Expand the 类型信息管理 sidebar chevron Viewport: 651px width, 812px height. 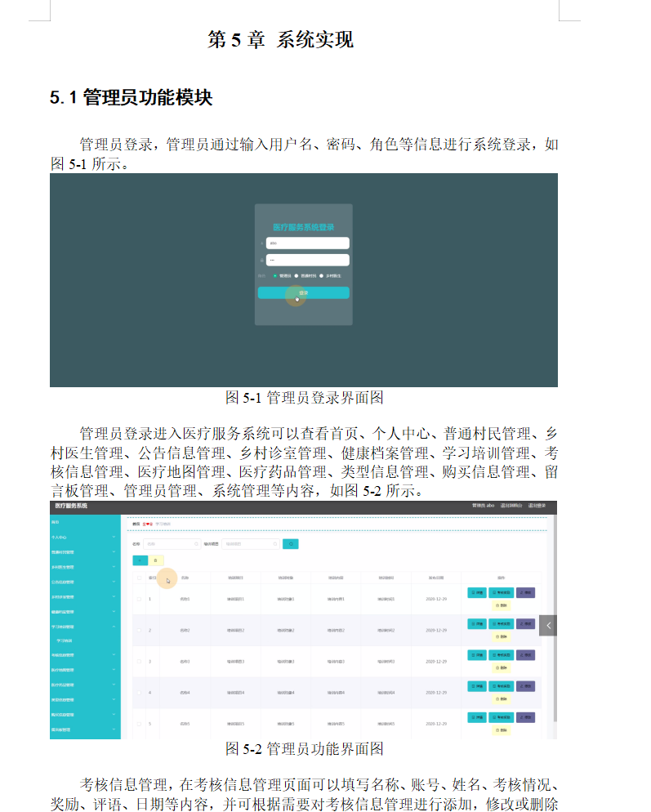coord(114,699)
